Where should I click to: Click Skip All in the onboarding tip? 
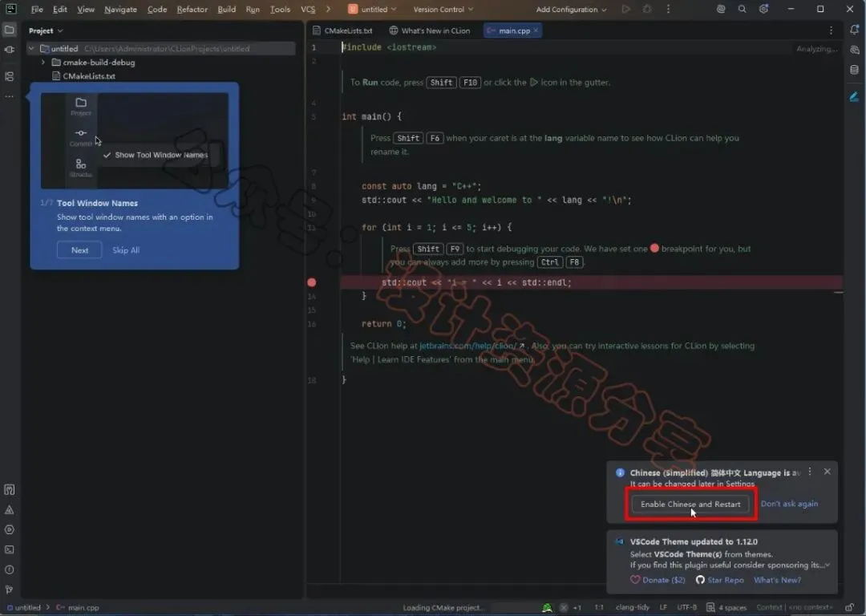tap(126, 250)
